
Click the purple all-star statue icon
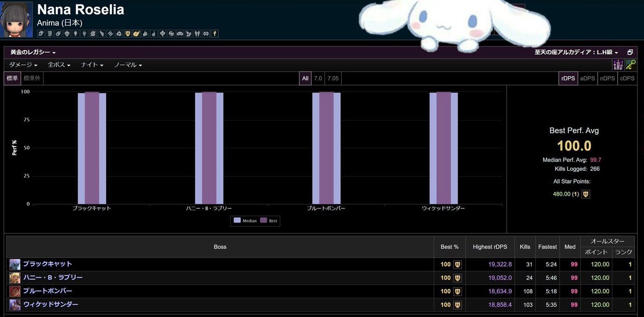click(x=618, y=64)
